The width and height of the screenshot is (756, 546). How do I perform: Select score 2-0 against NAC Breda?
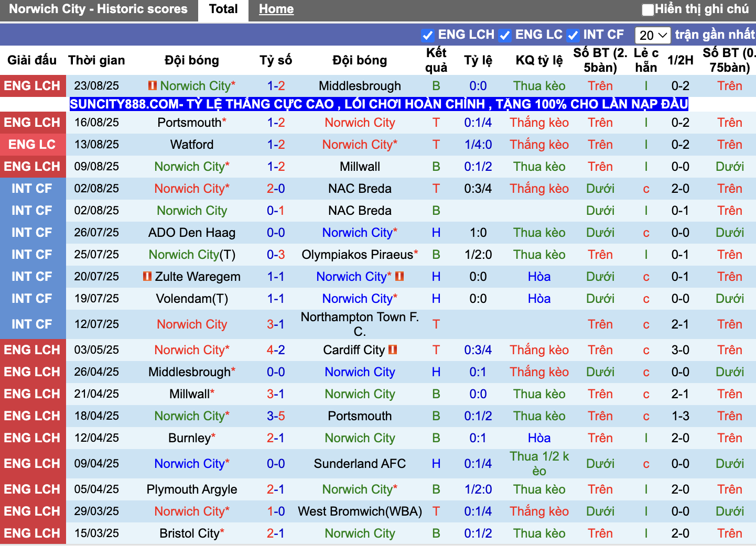[x=276, y=189]
